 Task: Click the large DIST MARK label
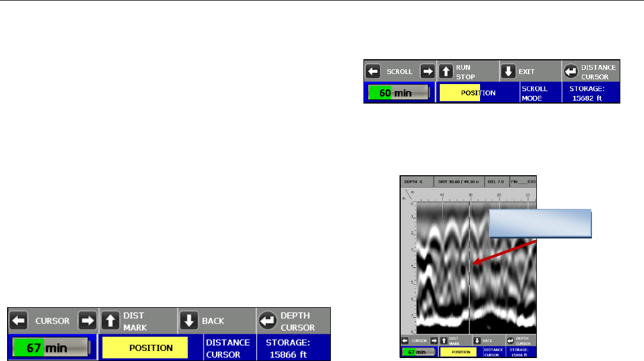point(135,321)
